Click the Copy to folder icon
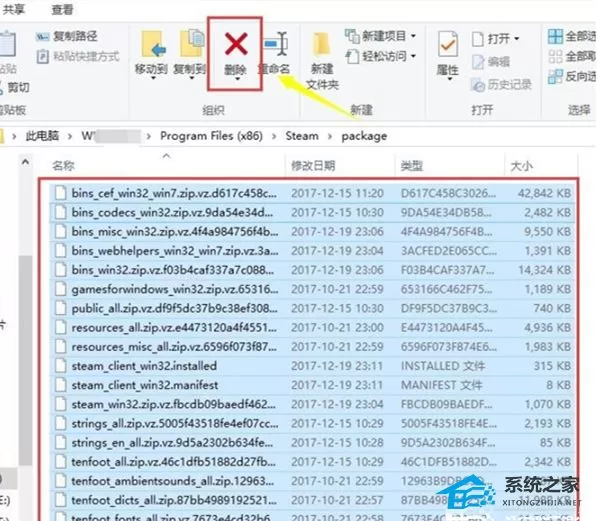 click(192, 43)
